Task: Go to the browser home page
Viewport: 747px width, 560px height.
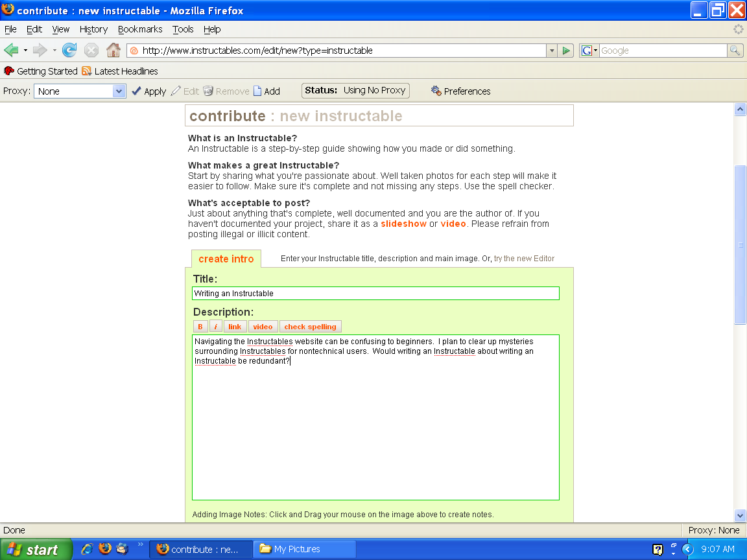Action: (113, 50)
